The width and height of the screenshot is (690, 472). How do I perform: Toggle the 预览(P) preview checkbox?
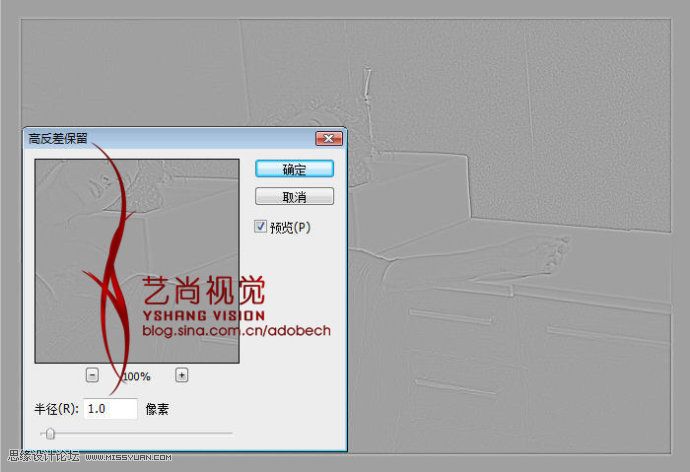(260, 226)
